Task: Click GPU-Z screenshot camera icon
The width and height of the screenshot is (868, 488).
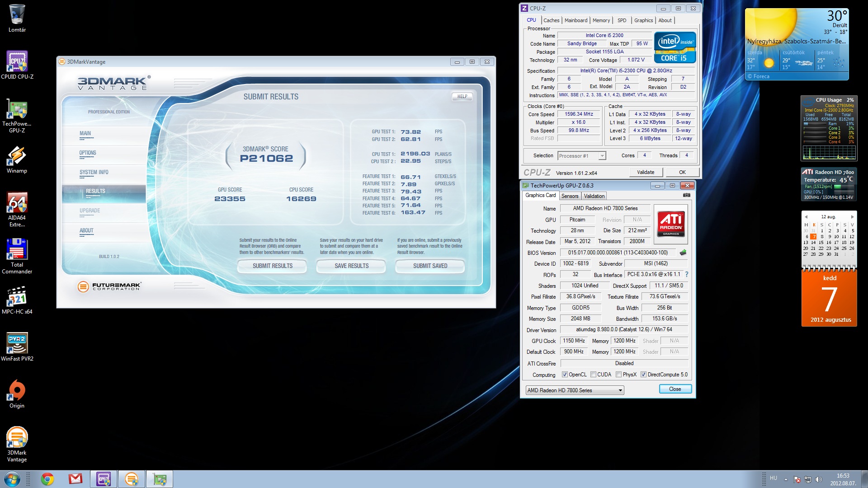Action: (686, 195)
